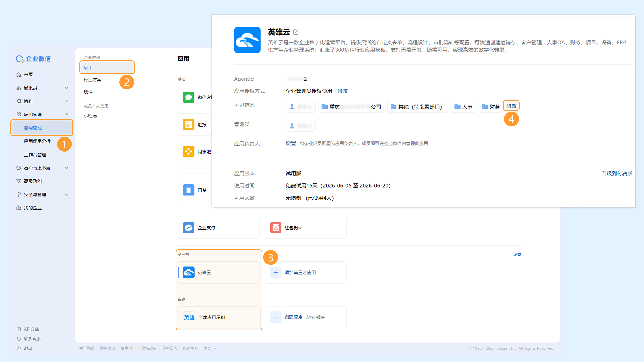Viewport: 644px width, 362px height.
Task: Click 退出 to log out
Action: click(28, 348)
